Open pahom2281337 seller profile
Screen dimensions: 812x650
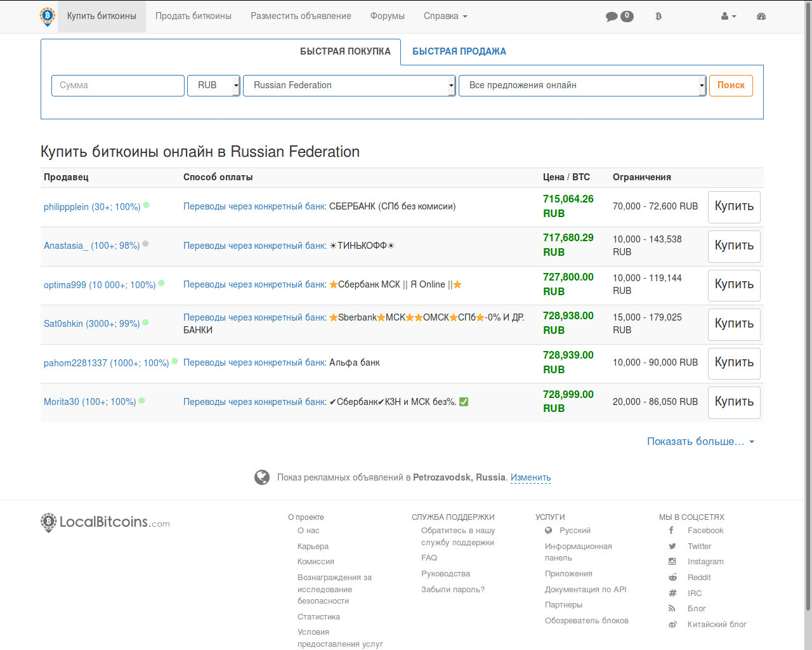[x=106, y=363]
